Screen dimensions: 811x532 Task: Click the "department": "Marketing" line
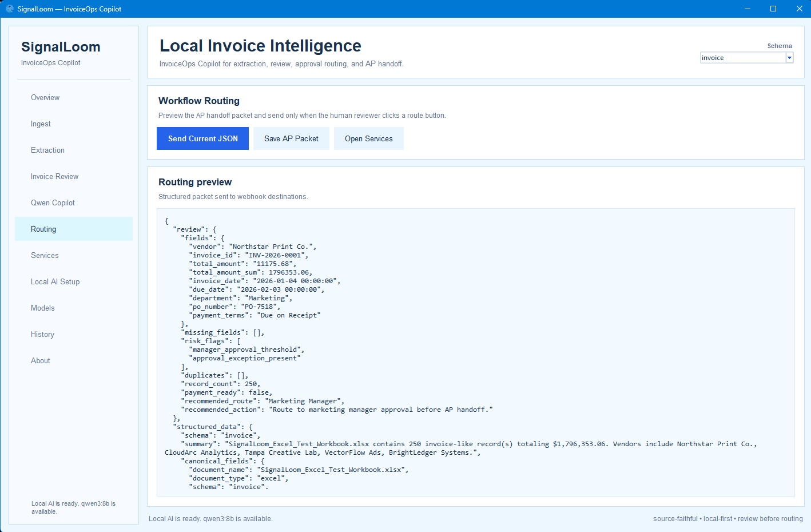240,298
